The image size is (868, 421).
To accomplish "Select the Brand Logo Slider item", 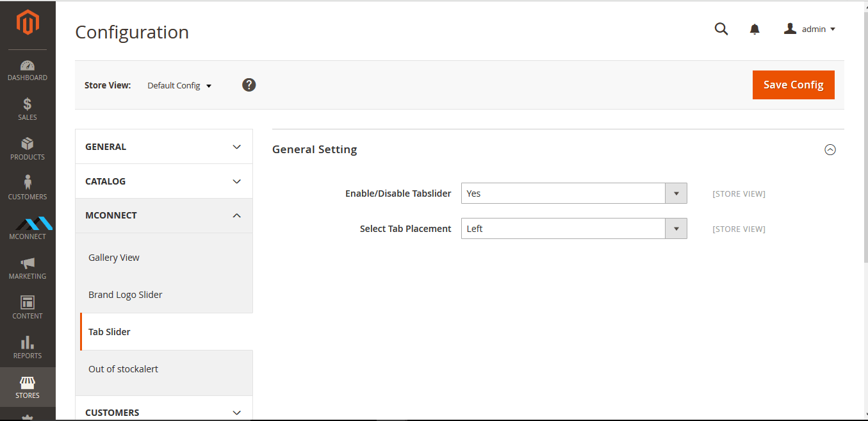I will pos(126,295).
